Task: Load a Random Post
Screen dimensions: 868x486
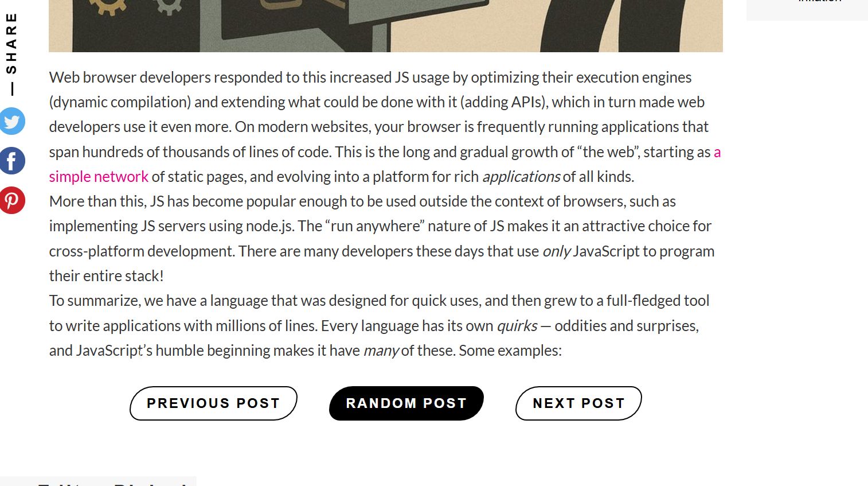Action: [x=406, y=403]
